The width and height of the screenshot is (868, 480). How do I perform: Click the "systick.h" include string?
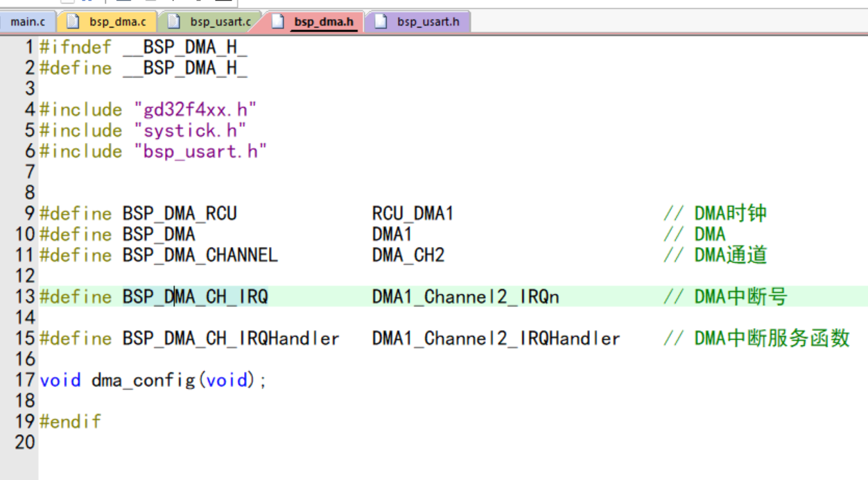point(190,130)
